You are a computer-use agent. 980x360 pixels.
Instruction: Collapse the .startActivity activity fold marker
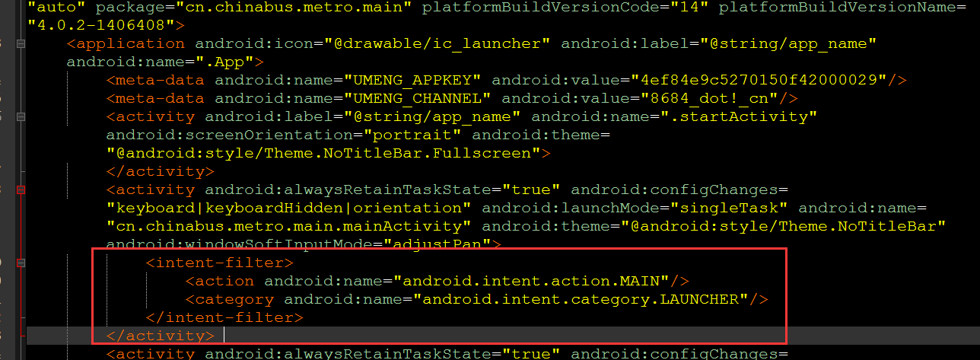pyautogui.click(x=21, y=116)
